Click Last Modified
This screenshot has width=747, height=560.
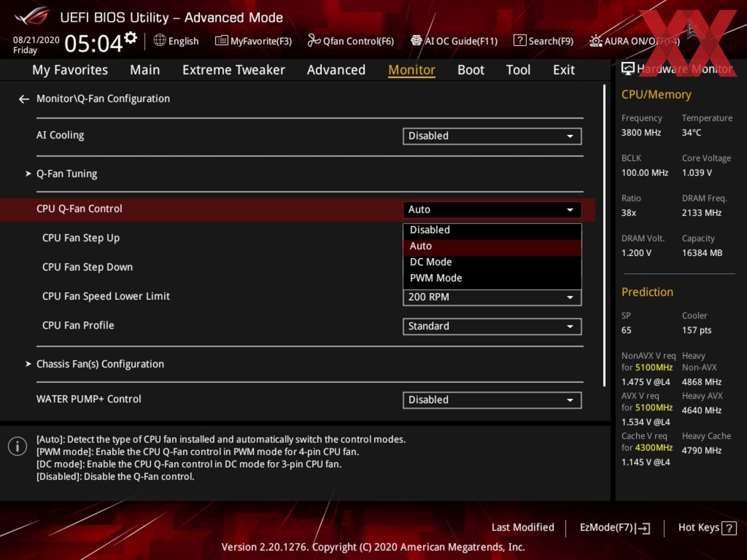[x=522, y=528]
